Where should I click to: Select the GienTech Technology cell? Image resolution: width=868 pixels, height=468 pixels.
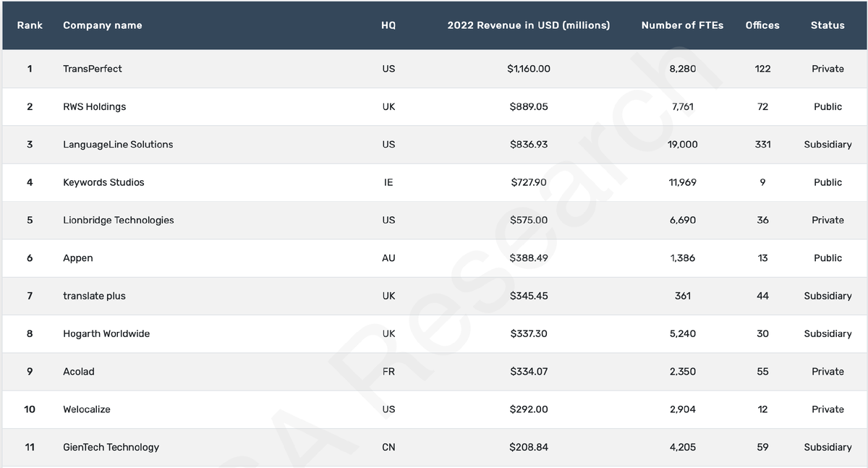tap(111, 447)
